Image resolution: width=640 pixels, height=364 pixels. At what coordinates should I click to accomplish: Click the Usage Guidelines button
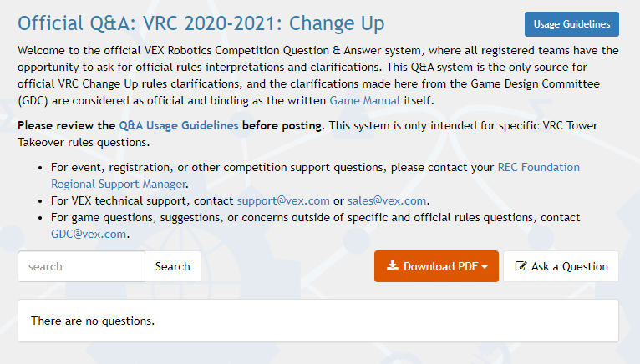[571, 24]
